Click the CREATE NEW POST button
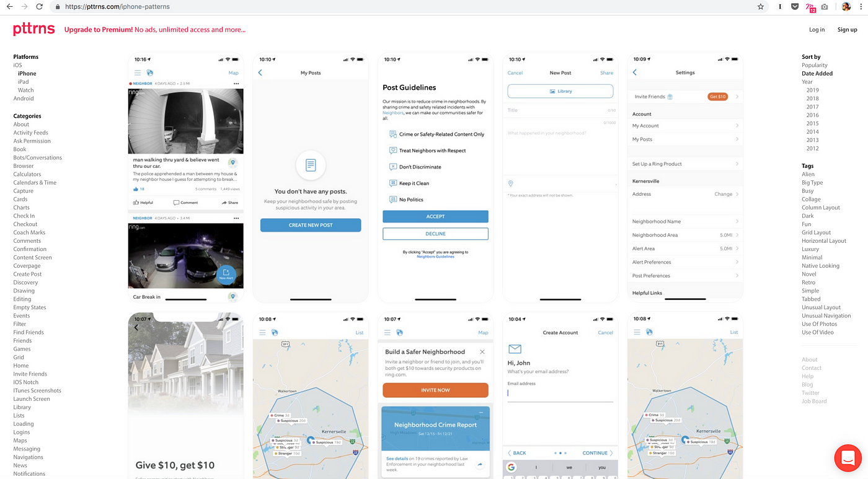Image resolution: width=868 pixels, height=479 pixels. click(311, 225)
